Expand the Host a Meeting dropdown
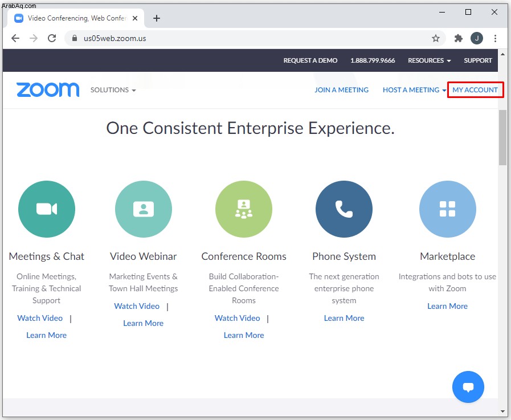Viewport: 511px width, 420px height. pyautogui.click(x=414, y=90)
